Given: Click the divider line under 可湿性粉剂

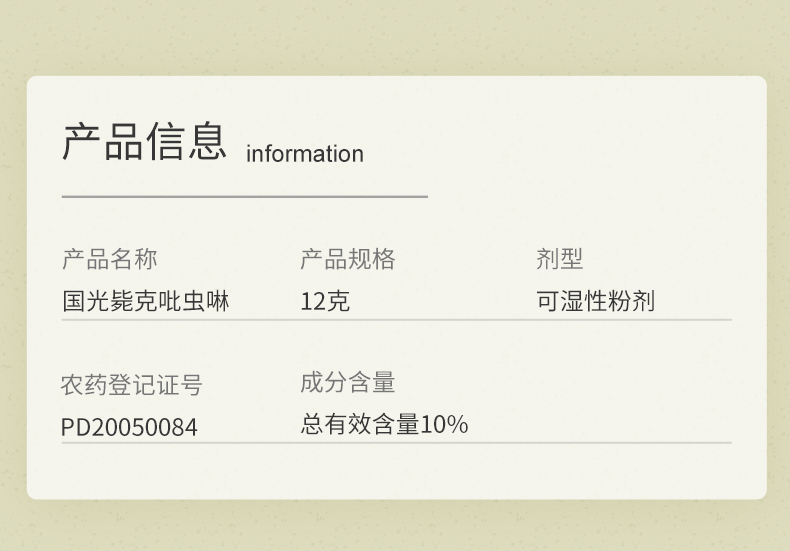Looking at the screenshot, I should pos(632,320).
